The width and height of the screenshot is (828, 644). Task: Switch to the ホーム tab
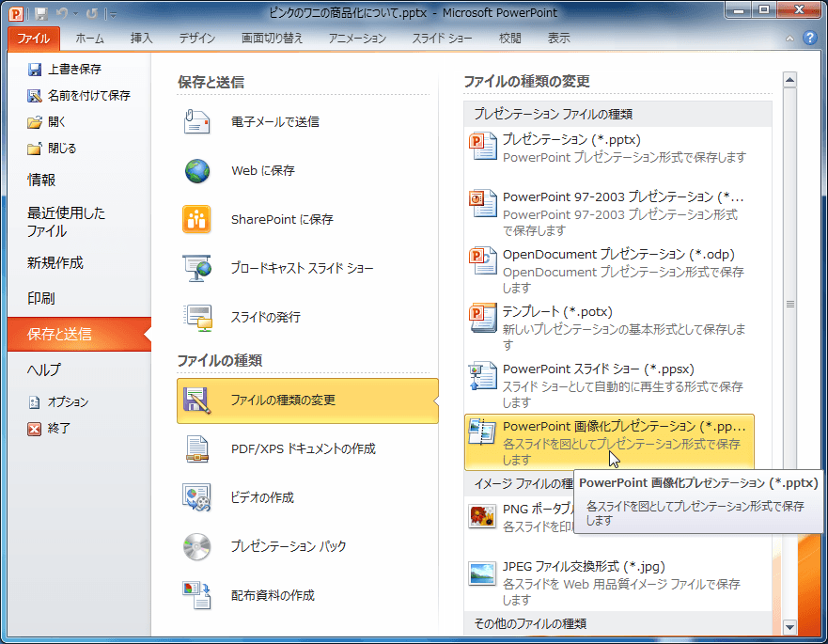pyautogui.click(x=89, y=38)
